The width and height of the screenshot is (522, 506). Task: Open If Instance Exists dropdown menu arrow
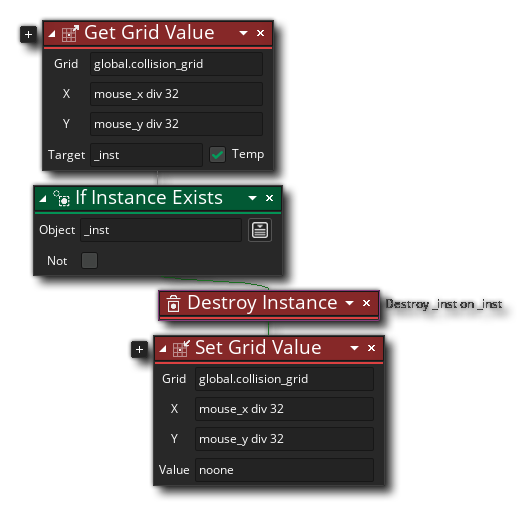[252, 198]
